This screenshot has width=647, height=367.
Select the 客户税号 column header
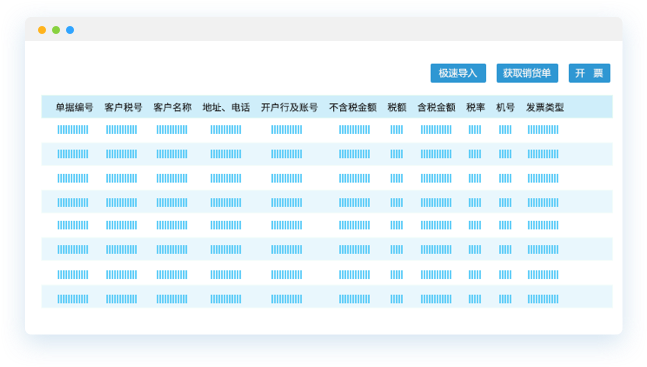click(x=123, y=107)
